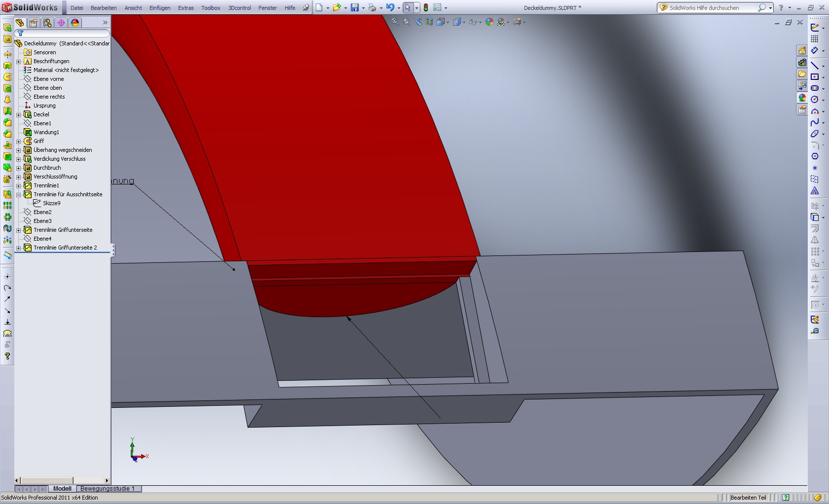Click the Zoom to Fit icon
Screen dimensions: 829x504
pos(395,22)
